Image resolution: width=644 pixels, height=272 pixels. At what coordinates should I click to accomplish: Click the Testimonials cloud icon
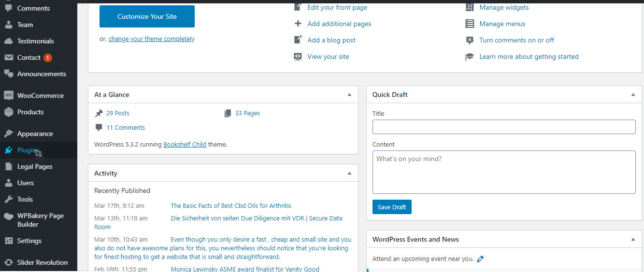[9, 41]
